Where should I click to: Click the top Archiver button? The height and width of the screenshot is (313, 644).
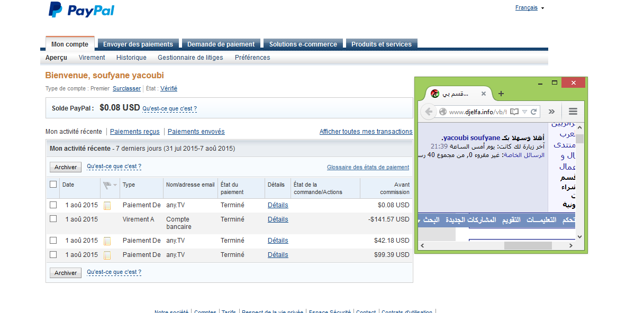click(66, 167)
